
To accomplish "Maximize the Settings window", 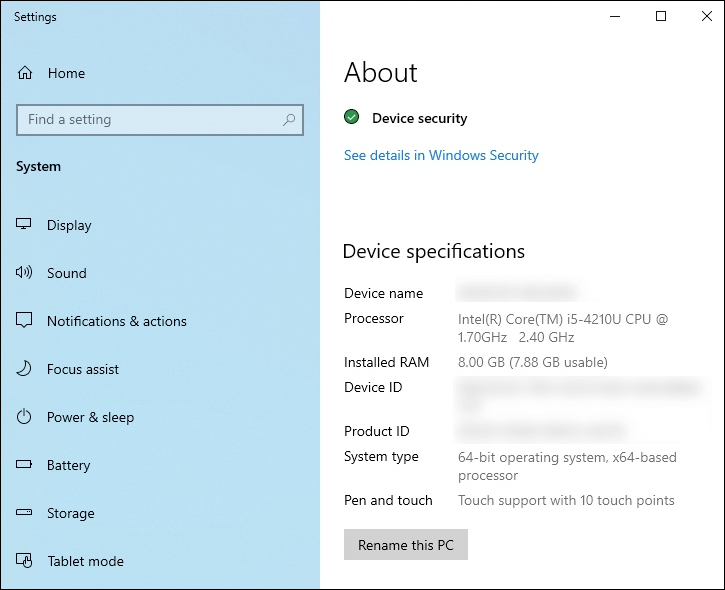I will [x=661, y=16].
